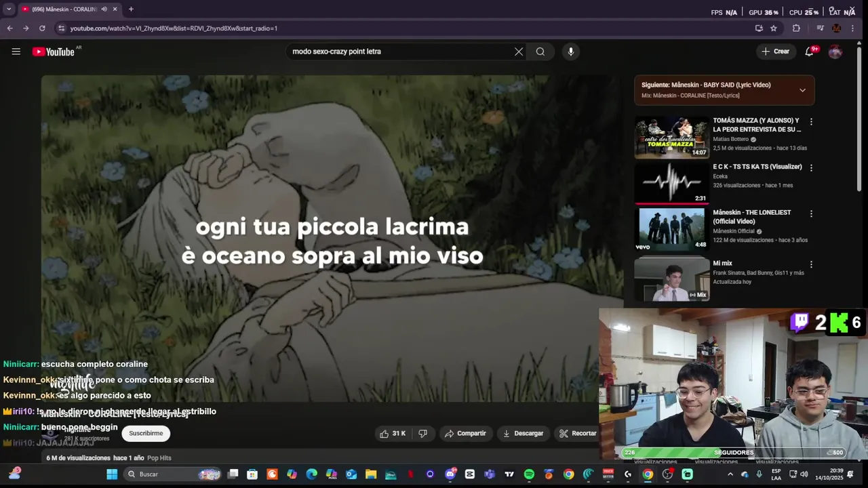Open the tab search dropdown arrow
Image resolution: width=868 pixels, height=488 pixels.
click(9, 9)
